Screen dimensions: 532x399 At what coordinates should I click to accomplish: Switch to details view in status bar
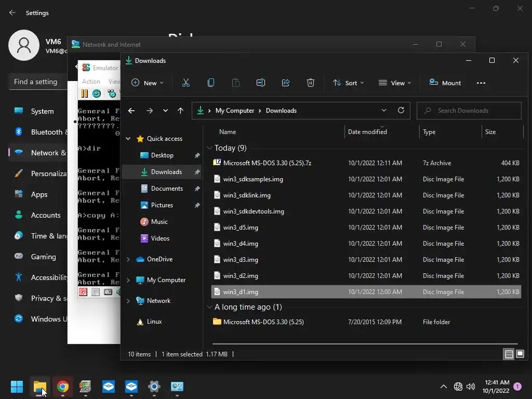pos(509,354)
